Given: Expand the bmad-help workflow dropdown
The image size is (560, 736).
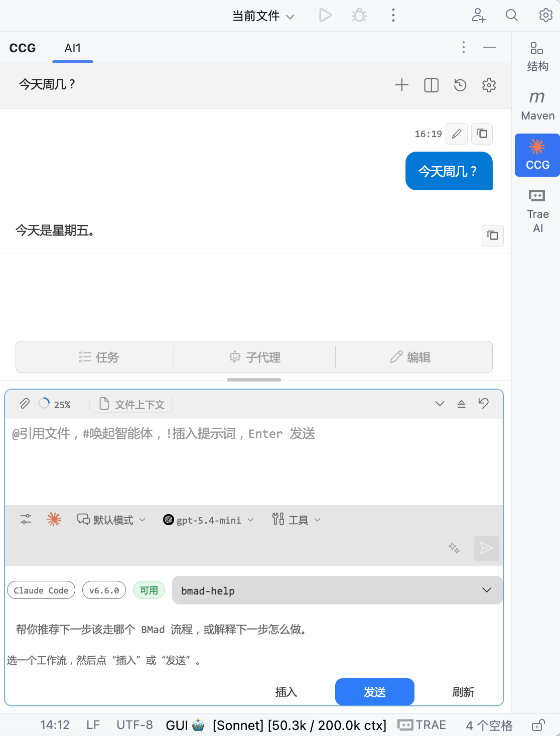Looking at the screenshot, I should (x=337, y=590).
